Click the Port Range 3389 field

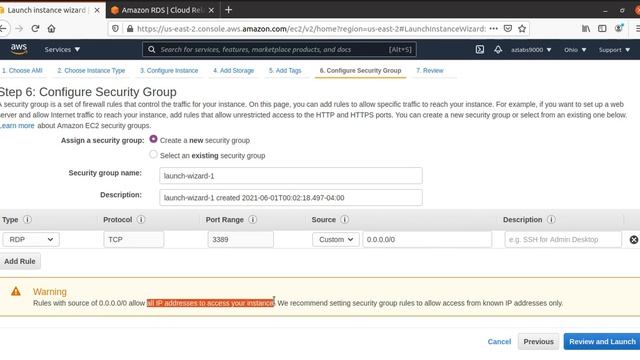pyautogui.click(x=240, y=240)
